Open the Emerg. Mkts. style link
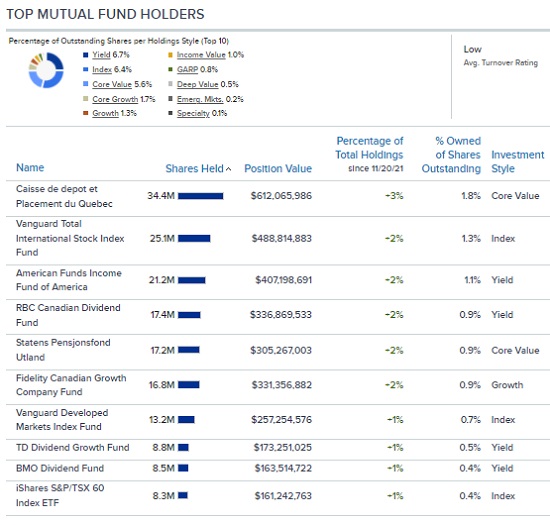The width and height of the screenshot is (550, 525). point(200,99)
